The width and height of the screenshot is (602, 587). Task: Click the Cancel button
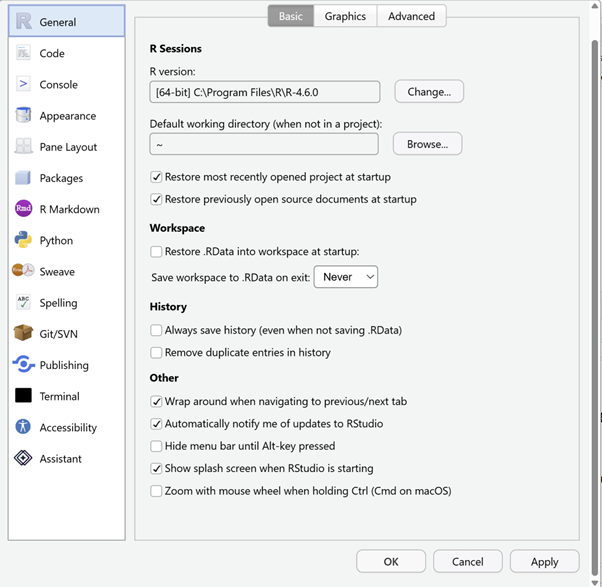(468, 562)
